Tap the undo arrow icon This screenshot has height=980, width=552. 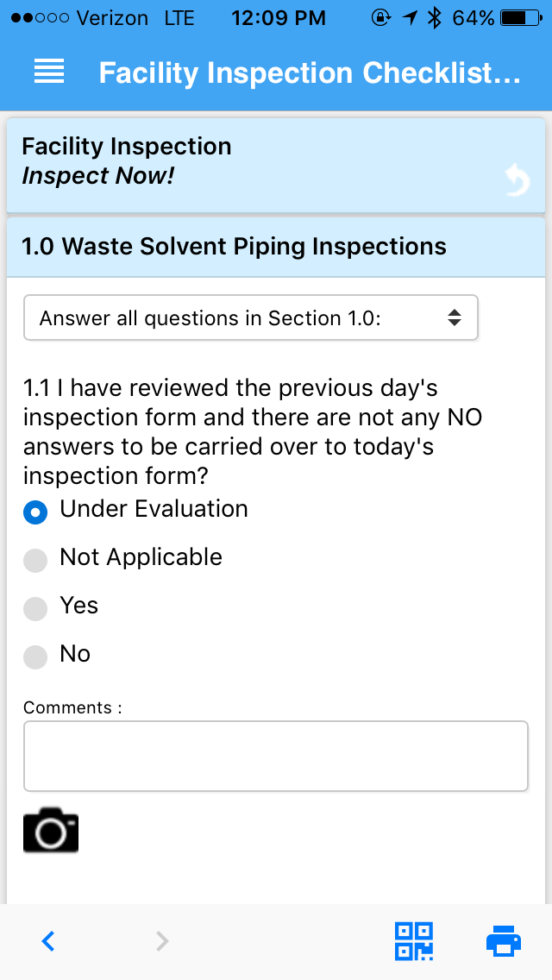coord(517,181)
